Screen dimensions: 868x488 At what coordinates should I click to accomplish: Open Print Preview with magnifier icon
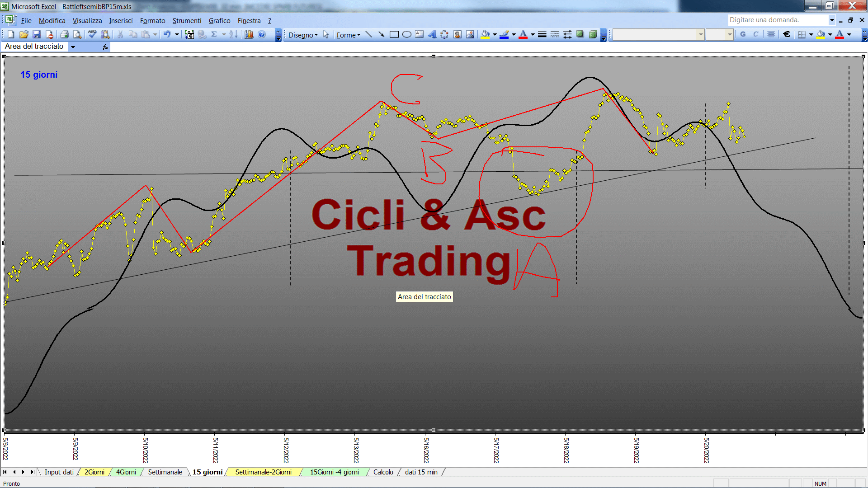coord(77,34)
